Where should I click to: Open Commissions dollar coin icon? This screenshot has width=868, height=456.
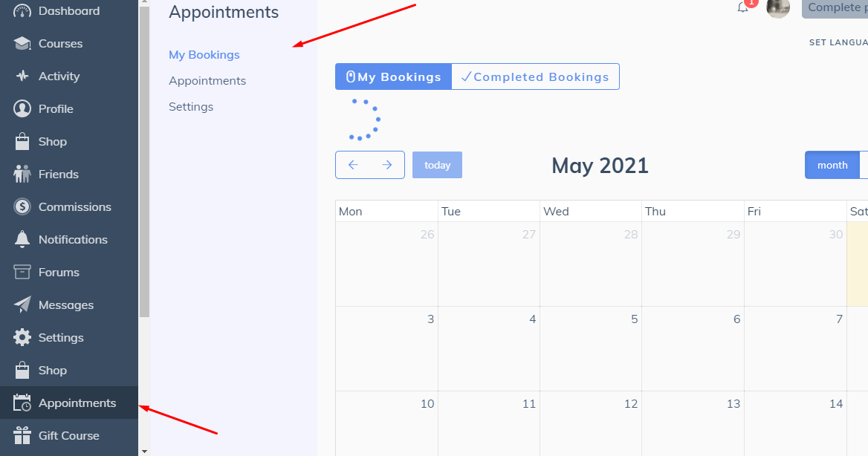22,207
